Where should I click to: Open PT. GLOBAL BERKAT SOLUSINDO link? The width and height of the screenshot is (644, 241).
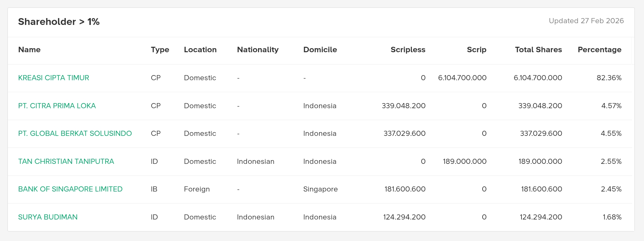[75, 133]
